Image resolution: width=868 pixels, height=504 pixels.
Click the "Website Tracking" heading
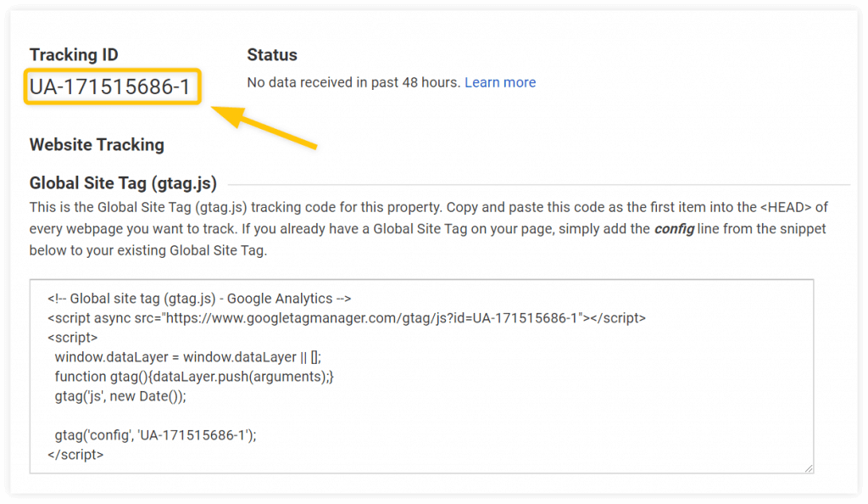click(97, 145)
